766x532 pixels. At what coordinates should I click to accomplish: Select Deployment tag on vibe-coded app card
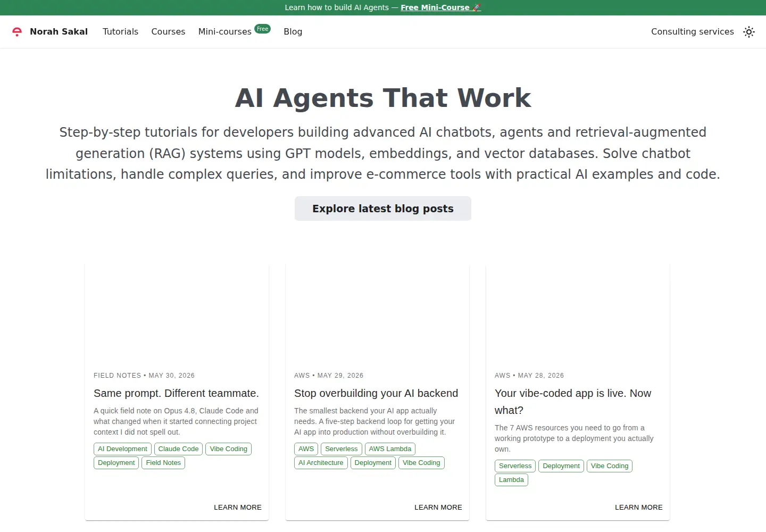[561, 466]
